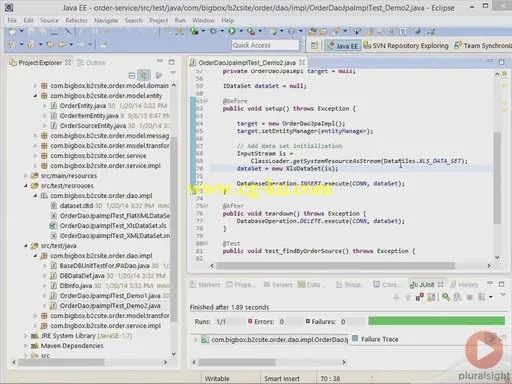Click JUnit Next Failure arrow icon
The image size is (512, 384).
tap(396, 297)
